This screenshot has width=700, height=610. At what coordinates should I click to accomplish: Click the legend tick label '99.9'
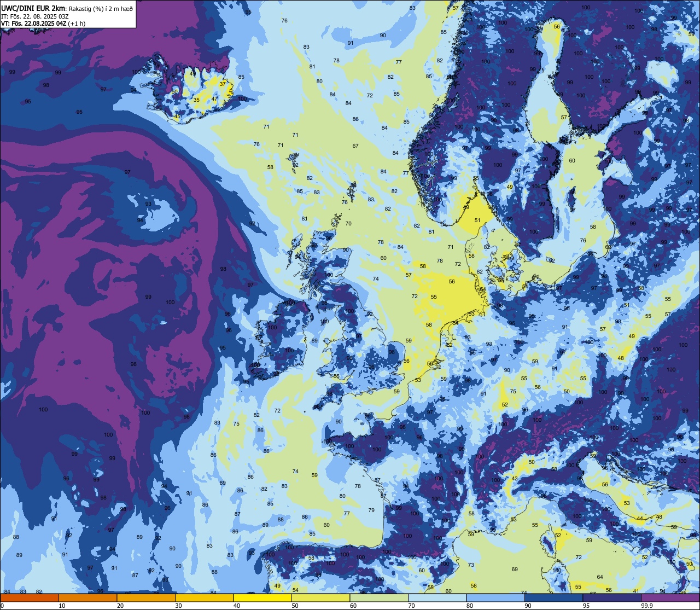[x=647, y=606]
